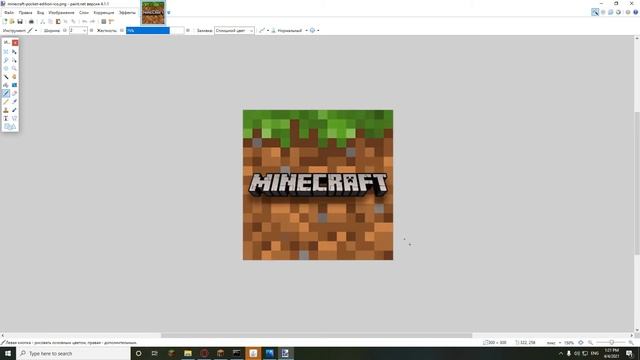Open the Settings gear icon
Image resolution: width=640 pixels, height=360 pixels.
click(628, 13)
